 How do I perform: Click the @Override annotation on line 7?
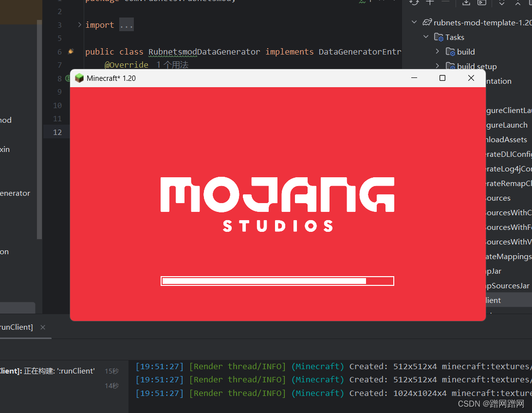(x=126, y=65)
